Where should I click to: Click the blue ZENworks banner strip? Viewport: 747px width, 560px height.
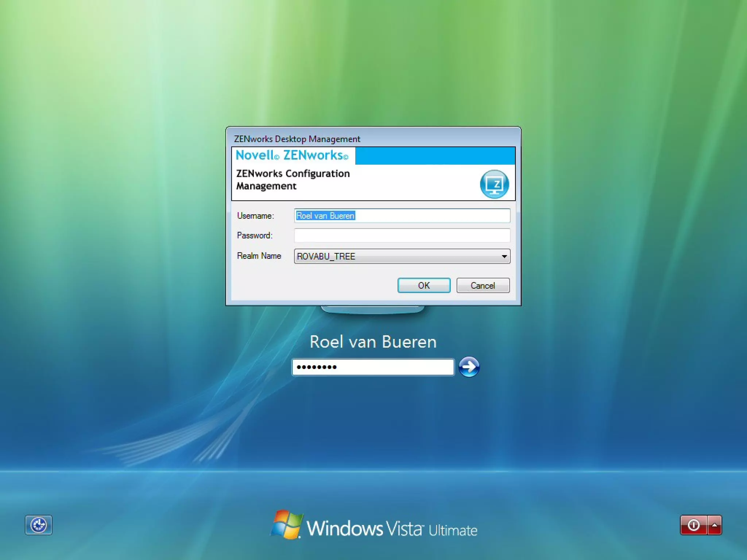pos(435,156)
